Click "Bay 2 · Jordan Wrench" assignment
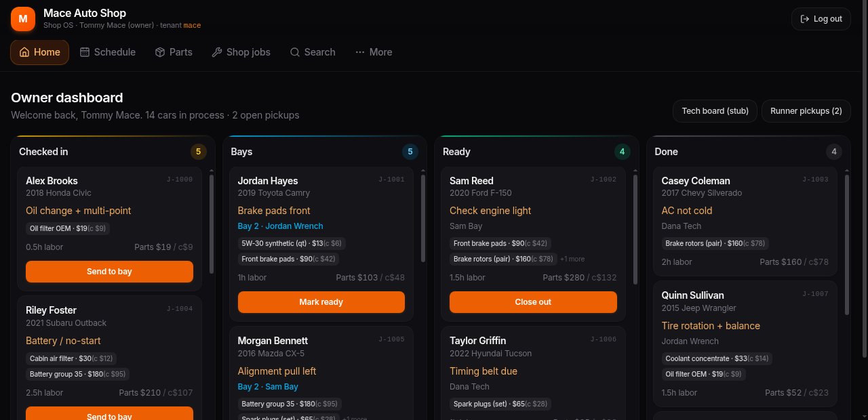868x420 pixels. [x=281, y=226]
